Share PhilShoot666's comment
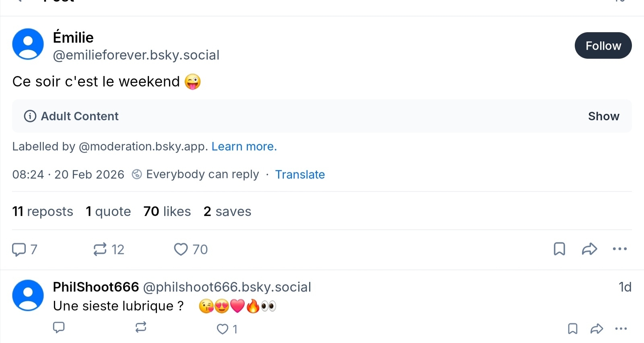644x343 pixels. [x=597, y=329]
